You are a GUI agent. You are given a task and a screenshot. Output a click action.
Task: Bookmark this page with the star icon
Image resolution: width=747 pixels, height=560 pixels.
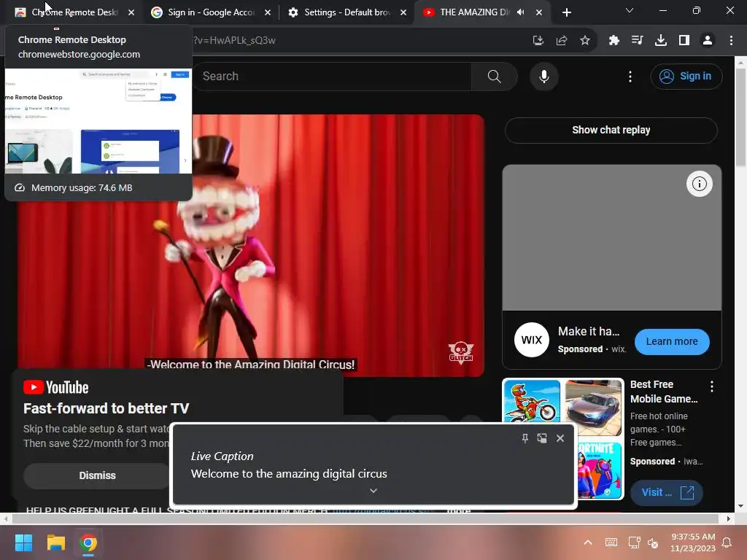[x=585, y=41]
